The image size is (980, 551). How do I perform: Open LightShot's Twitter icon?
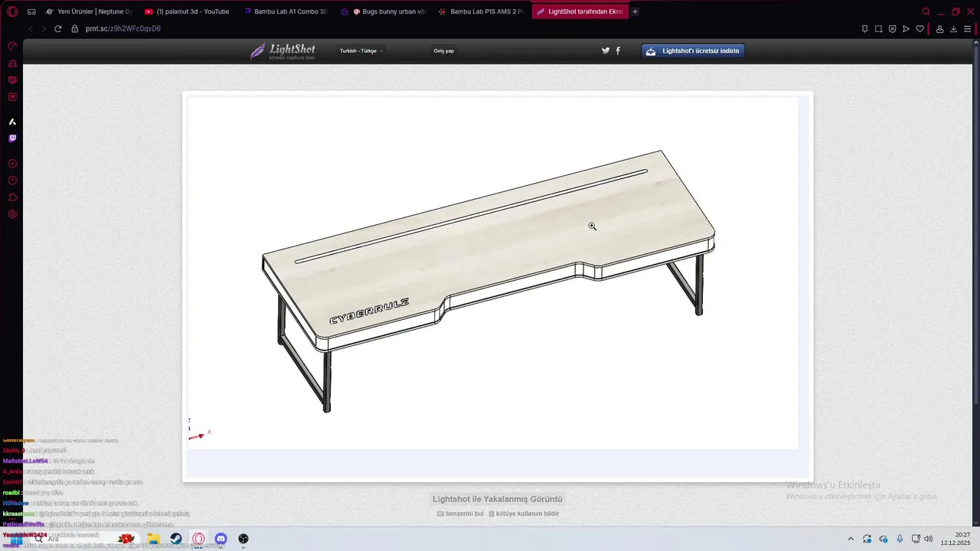(x=606, y=51)
